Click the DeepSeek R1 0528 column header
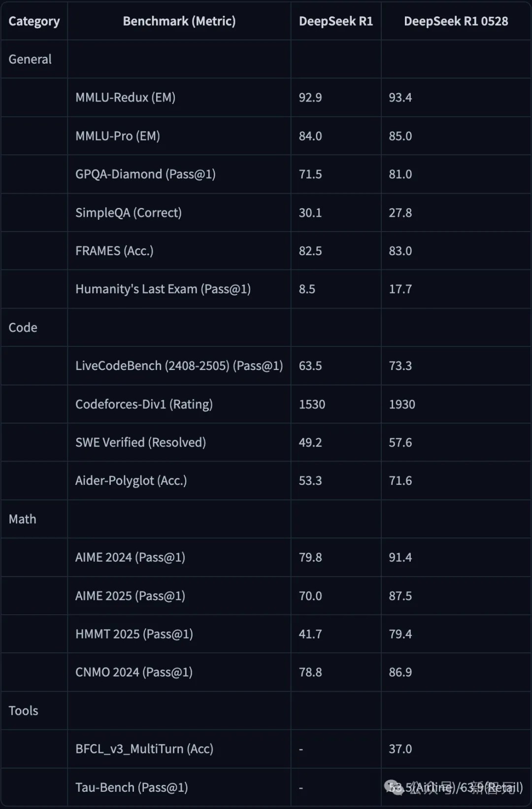The height and width of the screenshot is (809, 532). click(456, 21)
